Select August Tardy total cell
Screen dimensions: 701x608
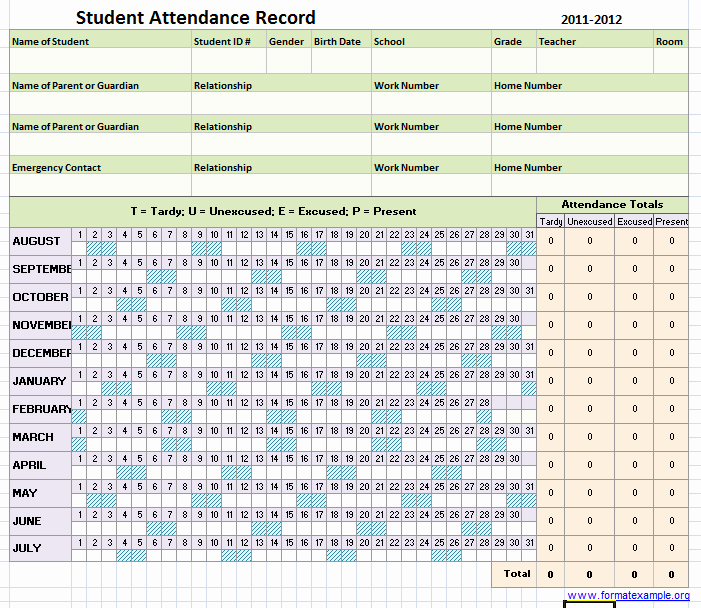point(551,241)
